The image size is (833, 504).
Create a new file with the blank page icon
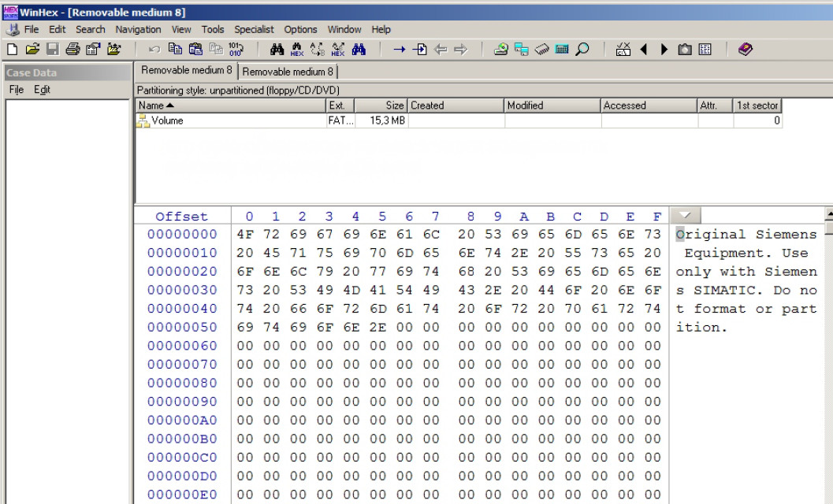(12, 50)
